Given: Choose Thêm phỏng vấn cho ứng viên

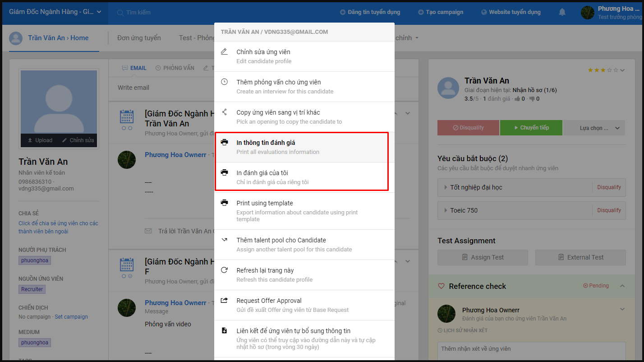Looking at the screenshot, I should click(304, 87).
